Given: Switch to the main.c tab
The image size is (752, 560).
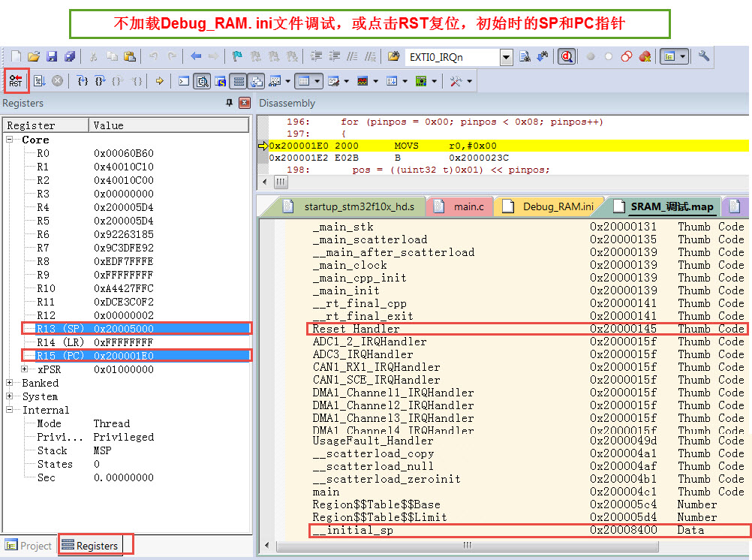Looking at the screenshot, I should point(466,206).
